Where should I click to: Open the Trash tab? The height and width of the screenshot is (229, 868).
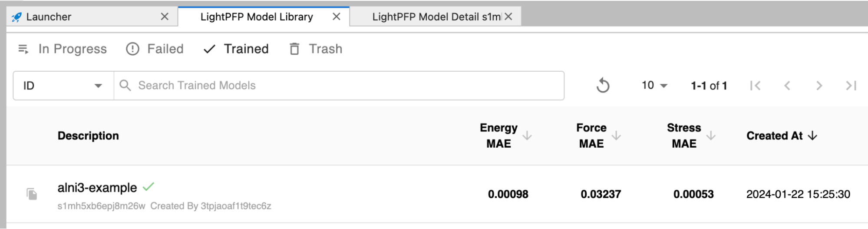click(316, 49)
